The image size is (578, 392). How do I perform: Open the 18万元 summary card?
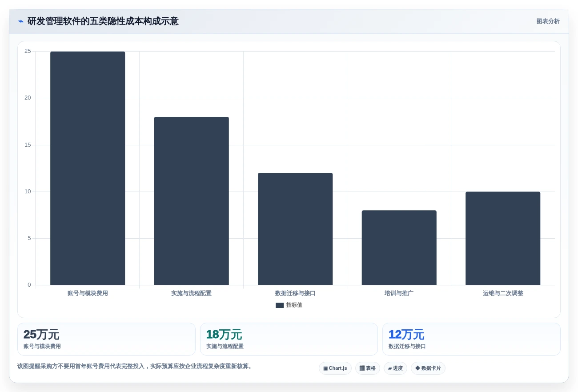(x=289, y=339)
